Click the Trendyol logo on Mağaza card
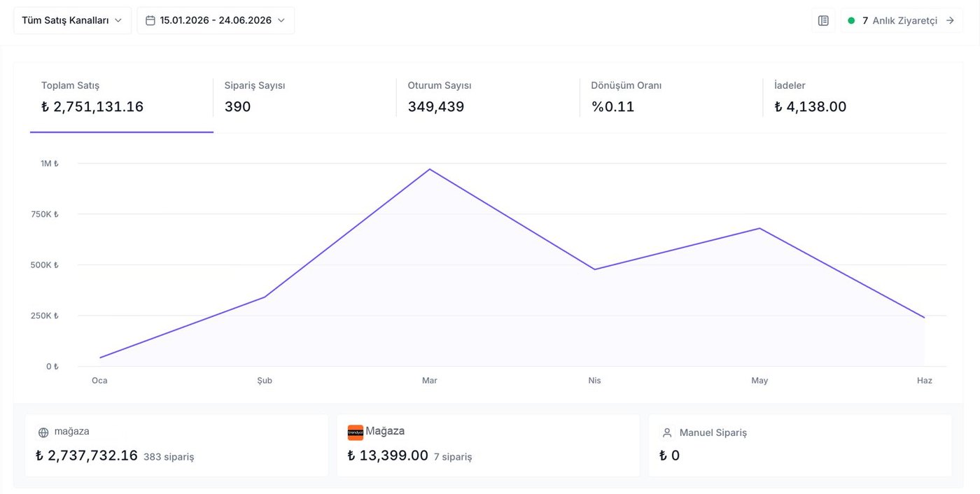 click(x=356, y=432)
